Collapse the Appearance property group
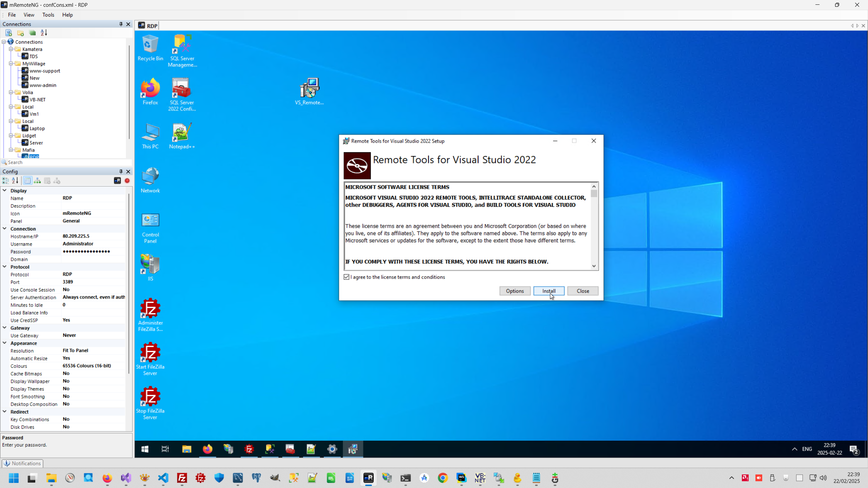 click(5, 343)
